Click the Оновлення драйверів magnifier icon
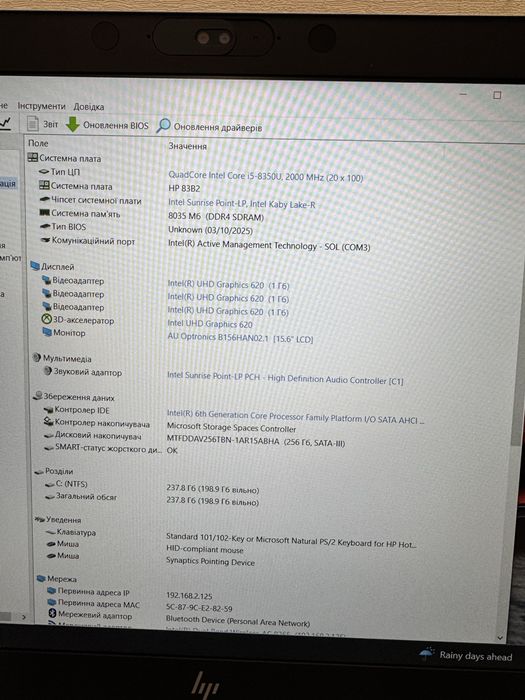This screenshot has height=700, width=525. (x=163, y=126)
